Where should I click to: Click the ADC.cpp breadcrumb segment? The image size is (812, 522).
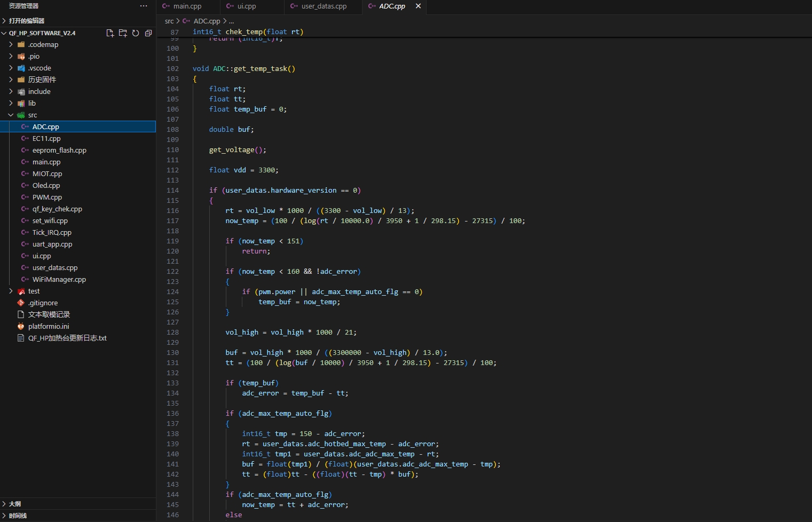tap(207, 21)
